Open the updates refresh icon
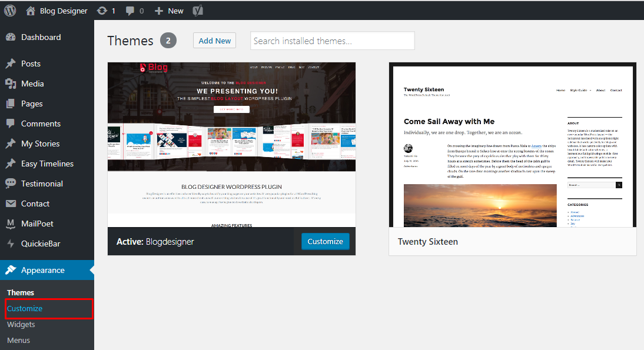Image resolution: width=644 pixels, height=350 pixels. [102, 11]
